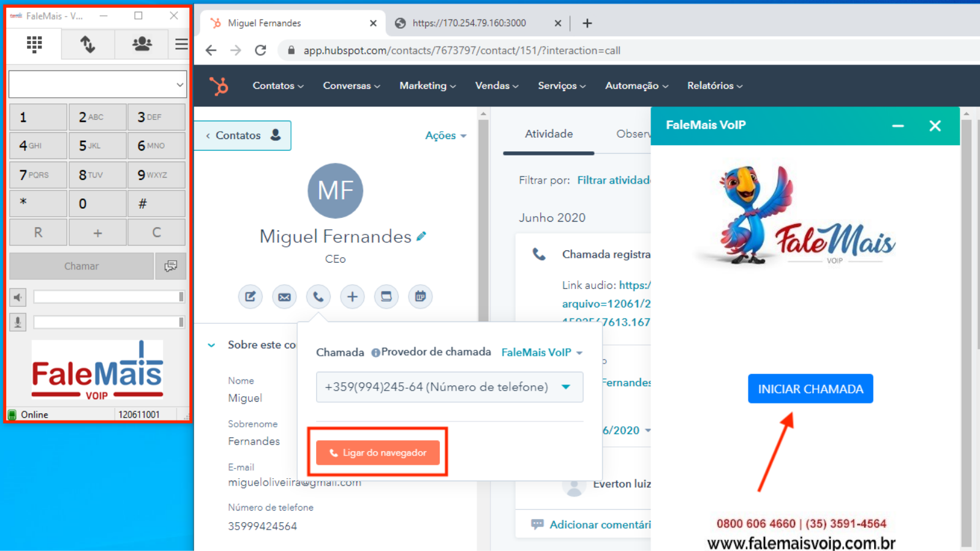Adjust the softphone microphone level slider

(x=109, y=322)
